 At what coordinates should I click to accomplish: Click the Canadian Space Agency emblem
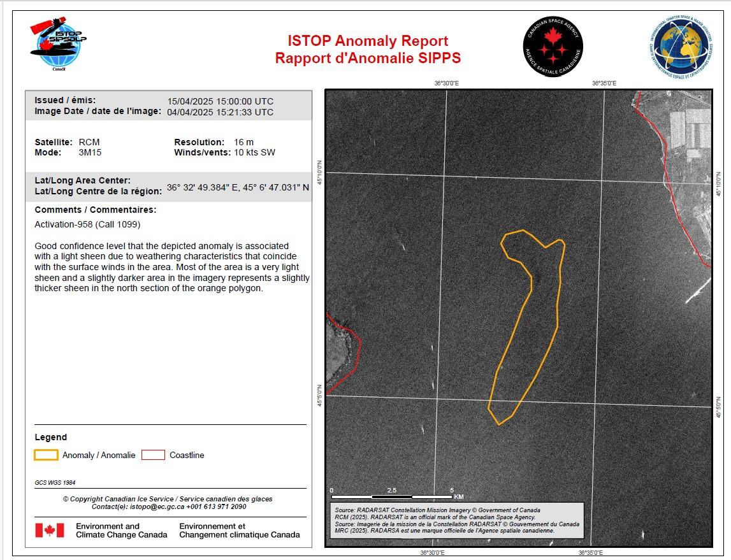click(553, 47)
